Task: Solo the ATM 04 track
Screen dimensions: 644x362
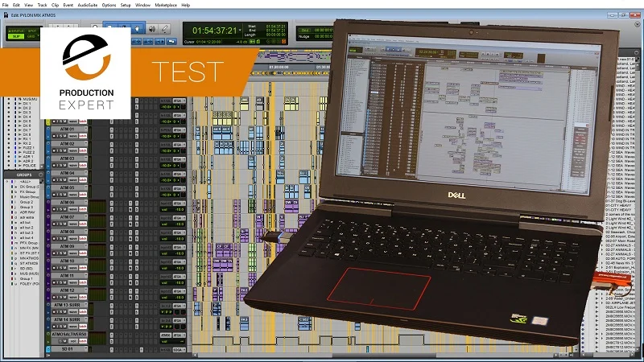Action: [60, 179]
